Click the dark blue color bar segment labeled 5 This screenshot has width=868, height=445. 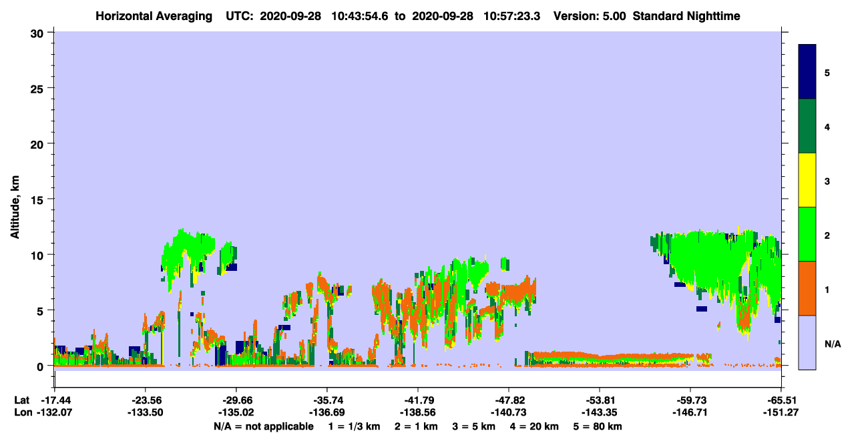(x=807, y=71)
